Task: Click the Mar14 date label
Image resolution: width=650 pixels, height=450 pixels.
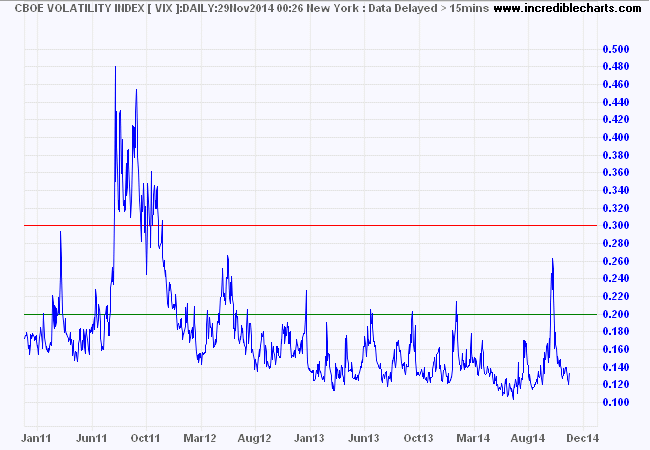Action: 473,438
